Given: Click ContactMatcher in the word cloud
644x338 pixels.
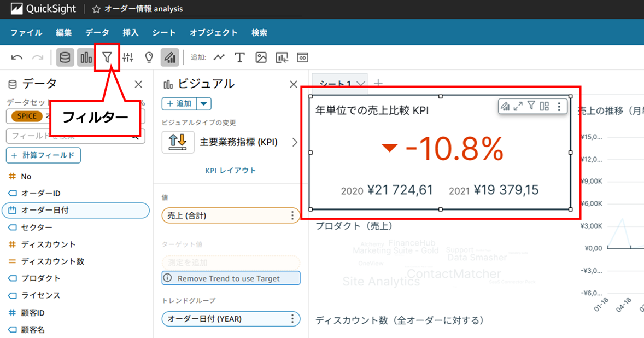Looking at the screenshot, I should pos(453,273).
